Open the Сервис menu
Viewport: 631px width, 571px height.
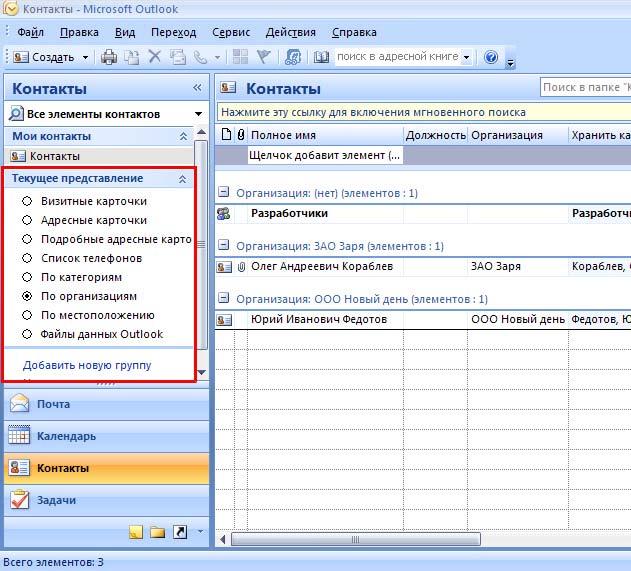[x=231, y=32]
